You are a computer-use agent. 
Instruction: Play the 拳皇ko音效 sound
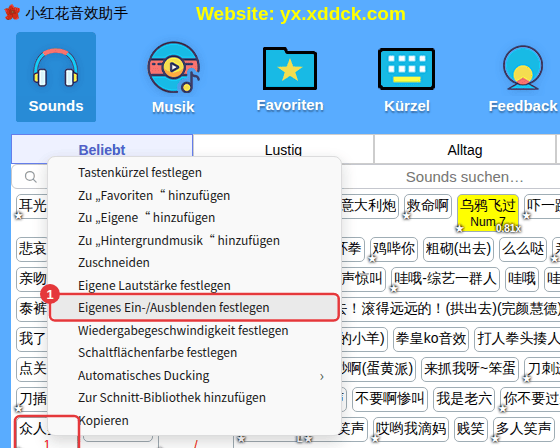pyautogui.click(x=431, y=338)
